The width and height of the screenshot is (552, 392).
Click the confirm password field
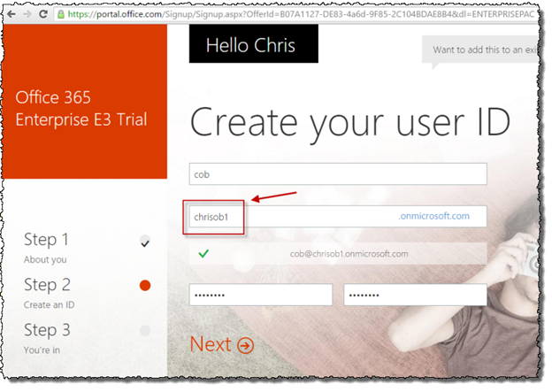coord(415,295)
